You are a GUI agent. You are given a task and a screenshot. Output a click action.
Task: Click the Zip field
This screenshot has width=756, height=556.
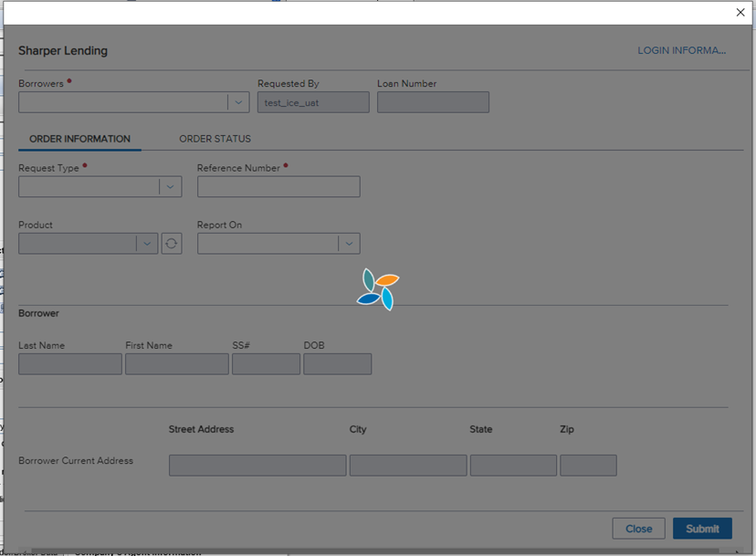point(588,466)
